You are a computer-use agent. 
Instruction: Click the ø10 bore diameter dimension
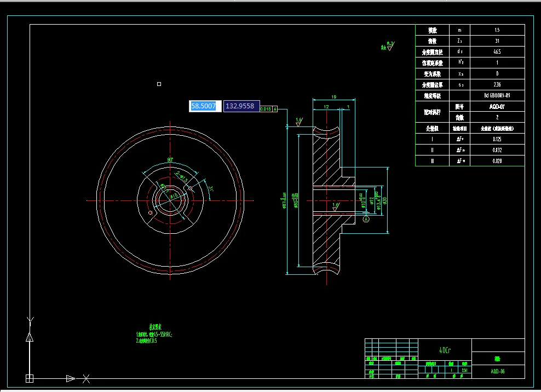[362, 200]
